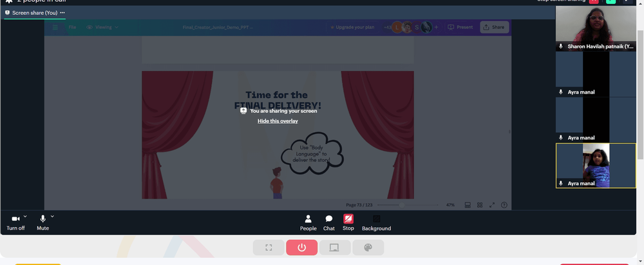Image resolution: width=644 pixels, height=265 pixels.
Task: Mute the microphone
Action: 43,222
